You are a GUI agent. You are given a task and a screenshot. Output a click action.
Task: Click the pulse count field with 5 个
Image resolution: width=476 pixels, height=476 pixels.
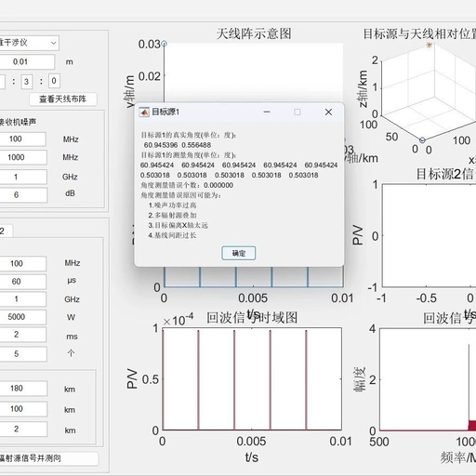[22, 354]
